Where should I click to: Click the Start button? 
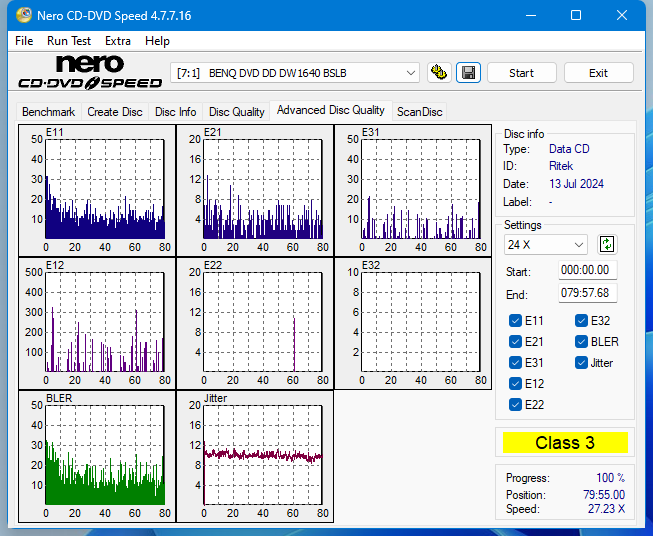521,73
